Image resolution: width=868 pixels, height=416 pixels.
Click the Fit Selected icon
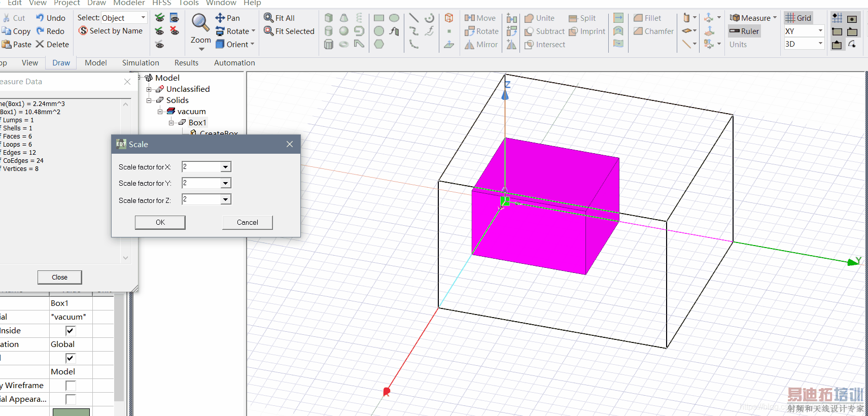269,31
